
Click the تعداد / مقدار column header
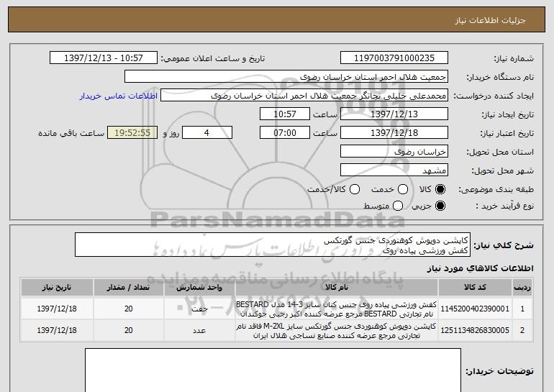point(128,288)
